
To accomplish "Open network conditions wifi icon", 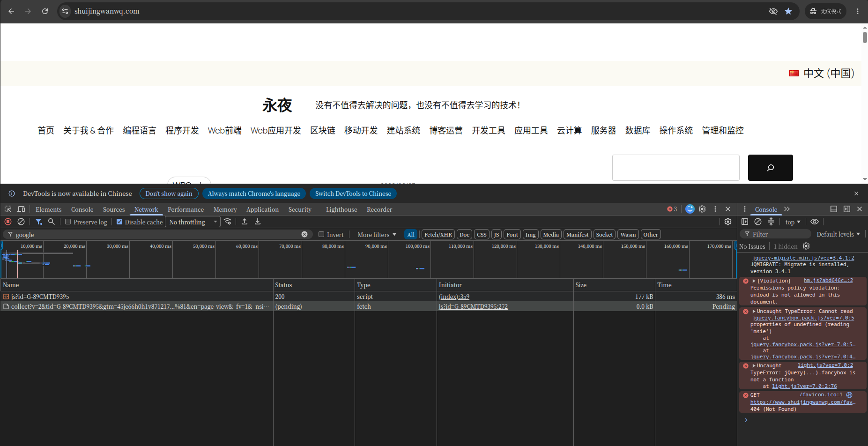I will (x=228, y=222).
